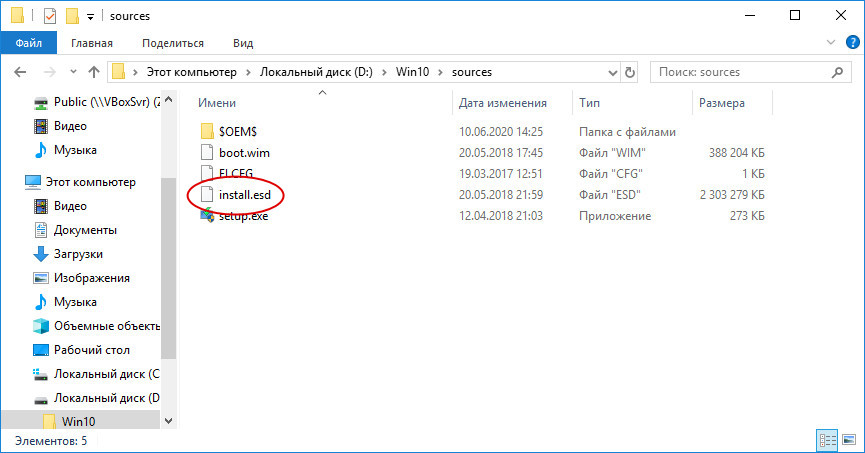Sort by the Тип column header
Viewport: 865px width, 453px height.
click(589, 103)
